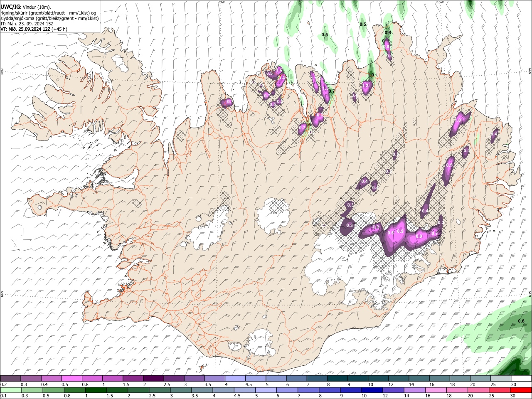Screen dimensions: 532x399
Task: Select darkest purple 2–2.5 swatch in snow scale
Action: click(x=153, y=379)
